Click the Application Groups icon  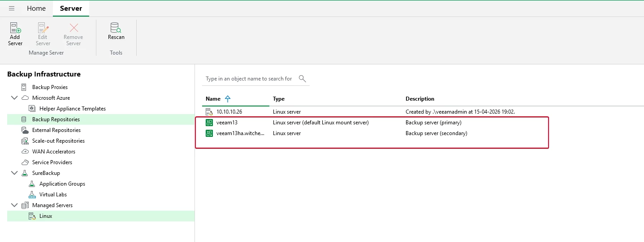(32, 184)
